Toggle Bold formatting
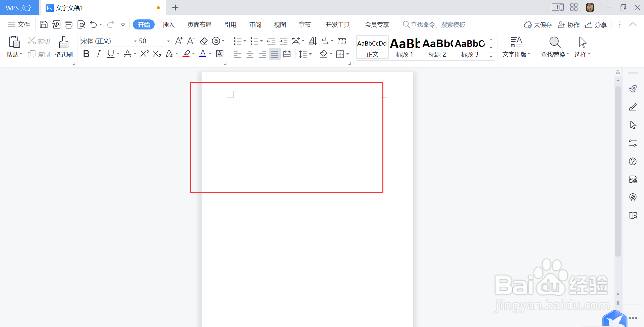 coord(86,54)
